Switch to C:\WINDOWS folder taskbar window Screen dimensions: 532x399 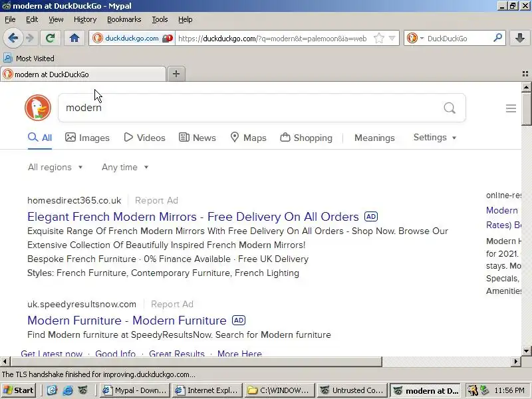click(279, 390)
